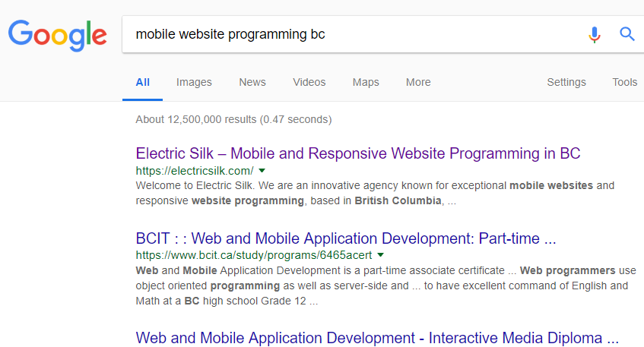Open the Electric Silk result title link
The image size is (644, 347).
coord(357,153)
